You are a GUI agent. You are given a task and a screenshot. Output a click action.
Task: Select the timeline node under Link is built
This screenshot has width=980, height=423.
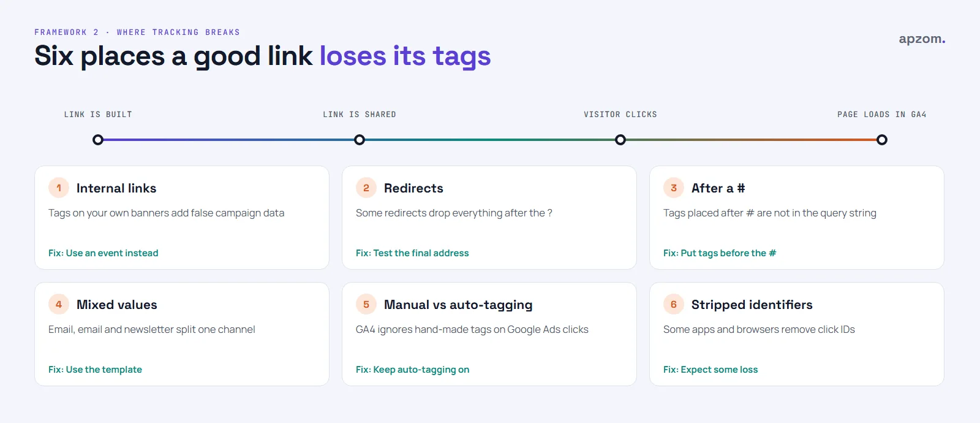pyautogui.click(x=98, y=140)
